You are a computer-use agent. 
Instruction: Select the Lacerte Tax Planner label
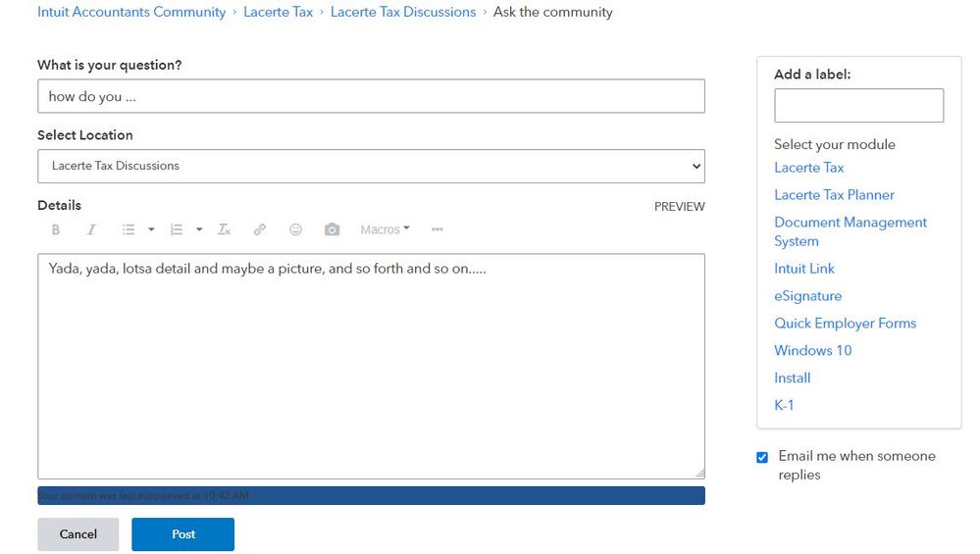pyautogui.click(x=834, y=195)
